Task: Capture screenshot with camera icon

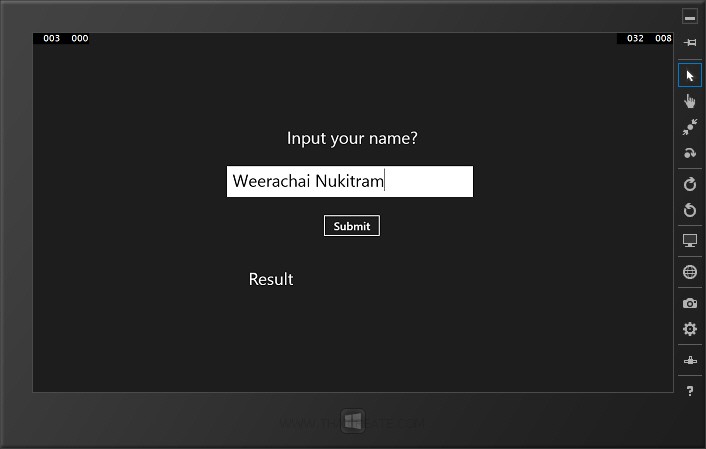Action: [x=689, y=303]
